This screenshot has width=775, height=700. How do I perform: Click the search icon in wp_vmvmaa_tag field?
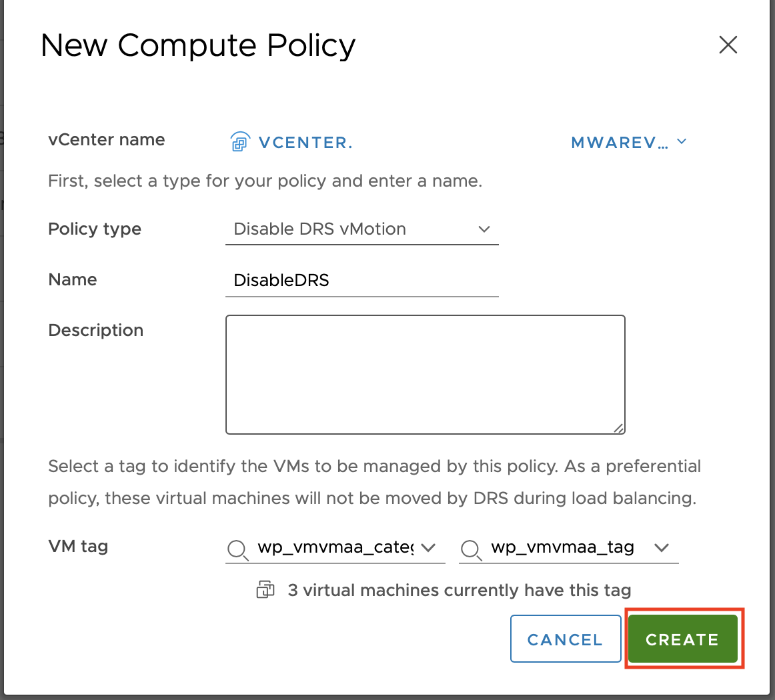(471, 549)
